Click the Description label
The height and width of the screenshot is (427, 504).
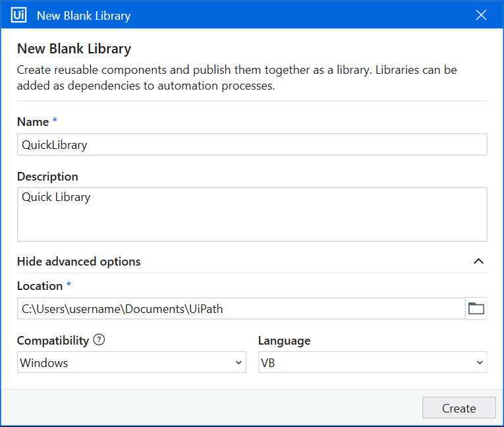pyautogui.click(x=47, y=177)
